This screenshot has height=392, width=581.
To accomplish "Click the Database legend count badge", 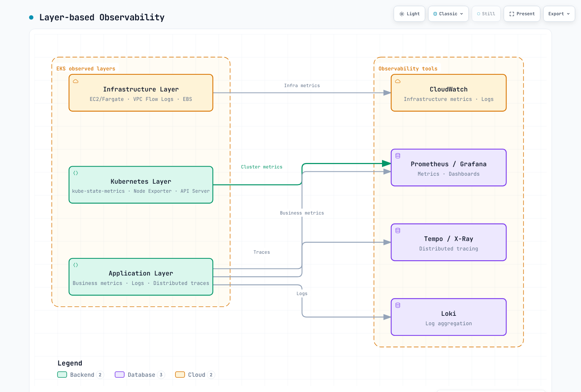I will click(x=161, y=375).
